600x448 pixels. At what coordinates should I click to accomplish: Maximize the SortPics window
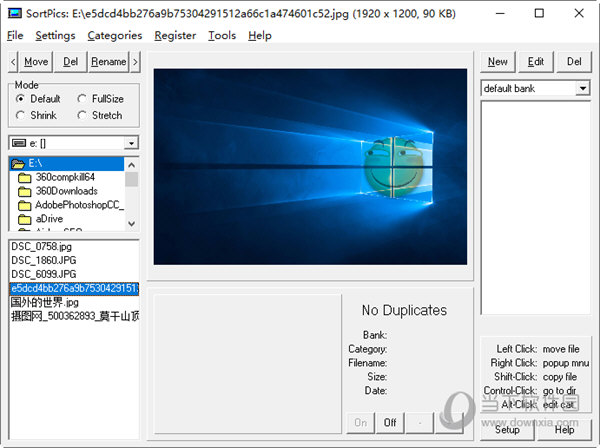539,13
